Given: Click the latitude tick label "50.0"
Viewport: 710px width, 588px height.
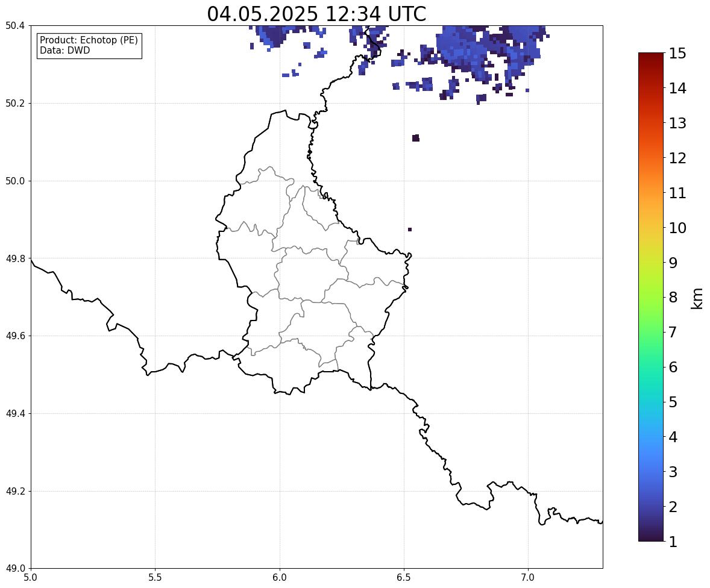Looking at the screenshot, I should click(14, 181).
